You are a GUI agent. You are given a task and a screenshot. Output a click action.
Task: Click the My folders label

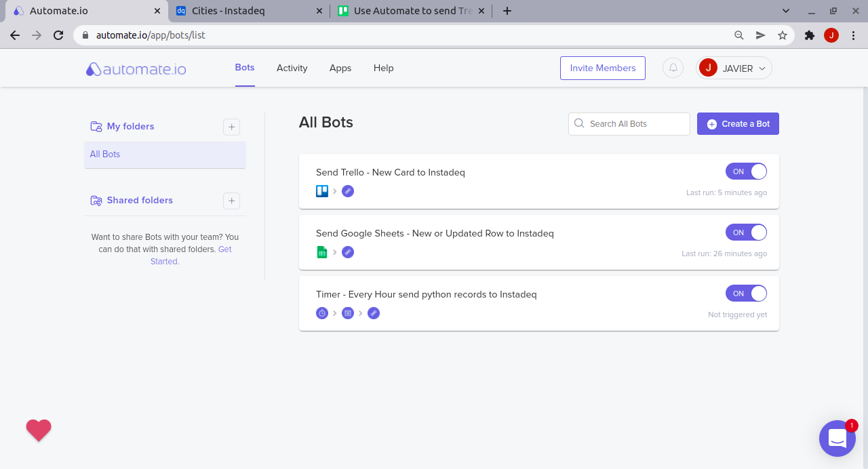[130, 127]
